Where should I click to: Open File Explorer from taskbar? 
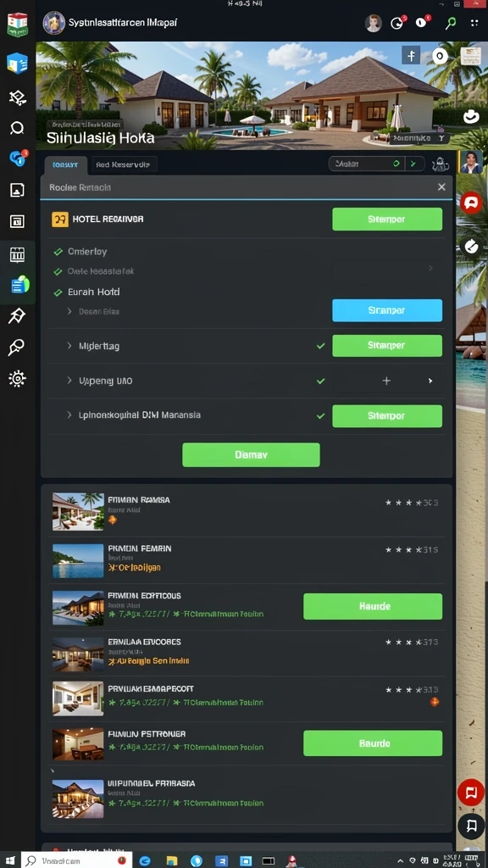click(x=171, y=860)
